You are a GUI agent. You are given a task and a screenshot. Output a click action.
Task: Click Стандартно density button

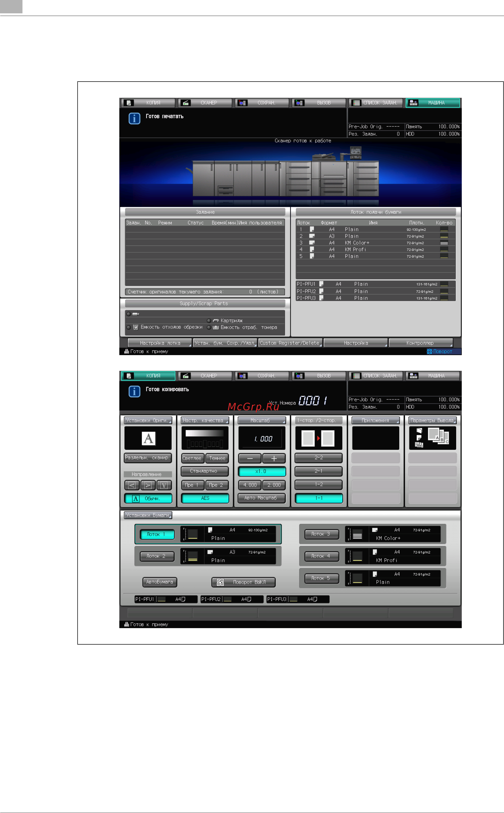click(205, 471)
